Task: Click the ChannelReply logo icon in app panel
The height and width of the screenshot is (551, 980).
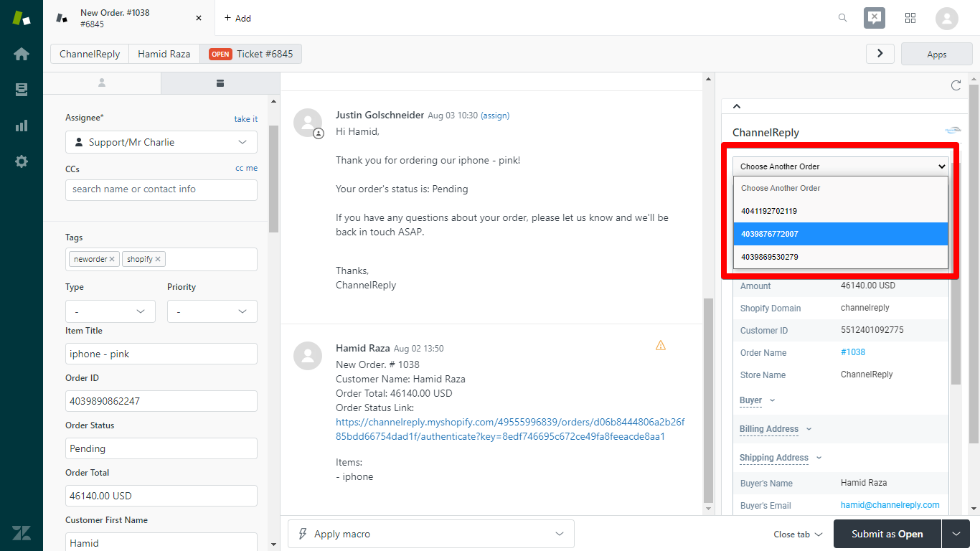Action: click(x=953, y=131)
